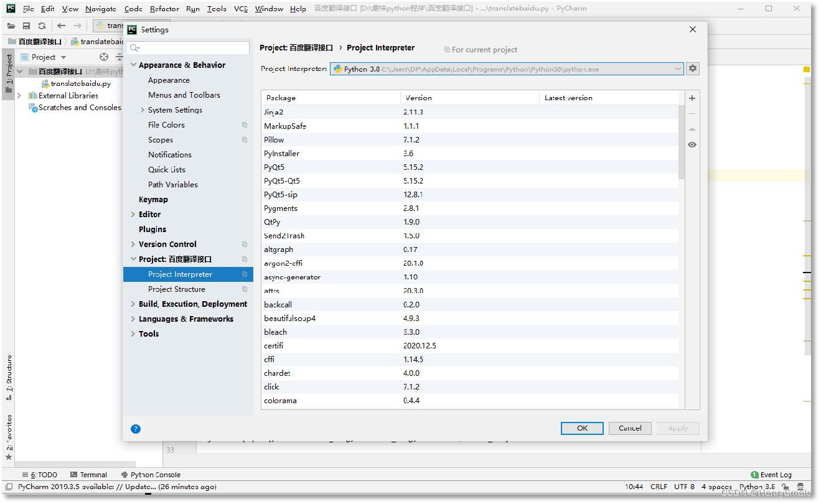Click the Apply button
821x504 pixels.
[678, 428]
